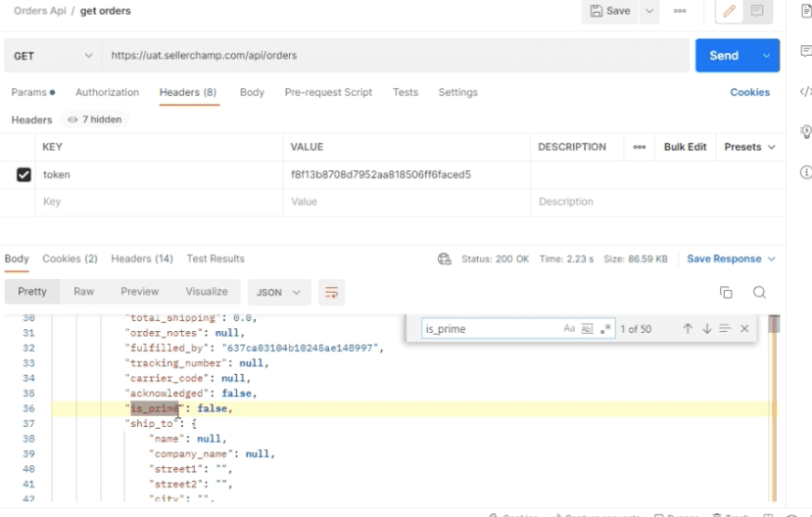Open the Raw response view tab
Image resolution: width=812 pixels, height=517 pixels.
[x=84, y=292]
